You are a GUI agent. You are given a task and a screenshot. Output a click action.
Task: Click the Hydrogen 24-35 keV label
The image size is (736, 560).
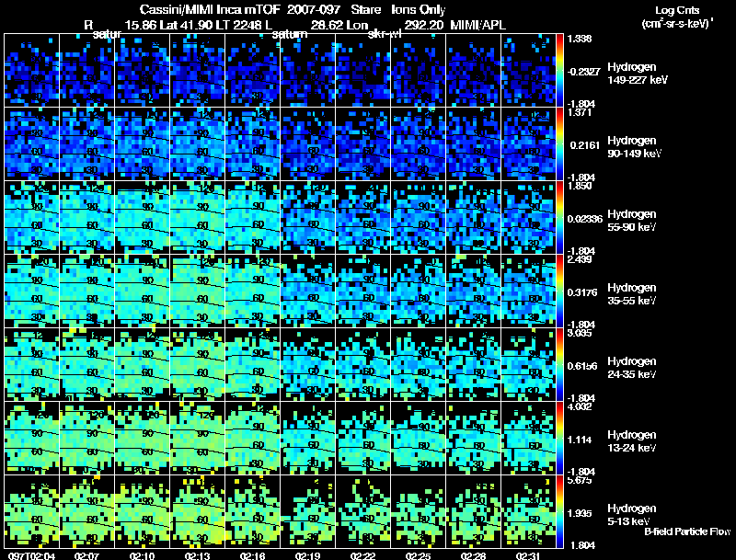pos(632,368)
